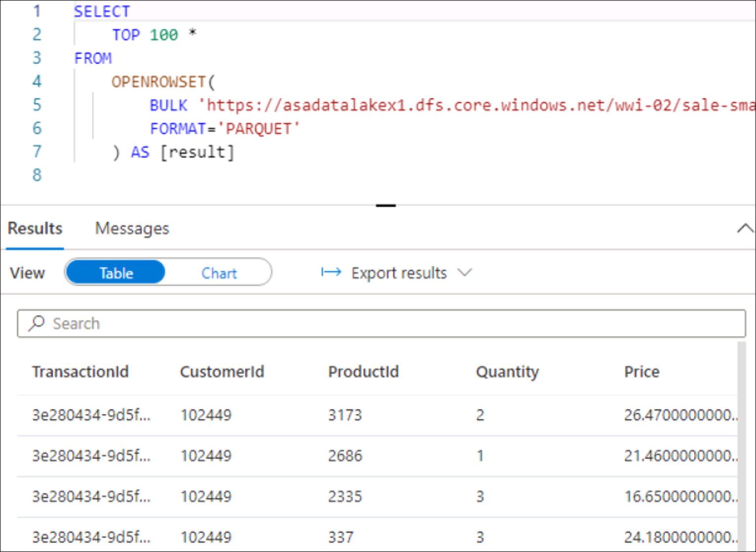
Task: Click the BULK URL string
Action: [x=477, y=105]
